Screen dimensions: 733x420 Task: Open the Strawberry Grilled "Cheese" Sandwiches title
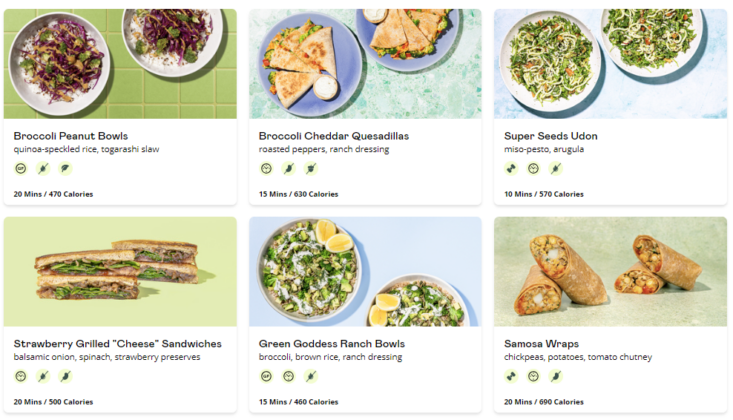[118, 344]
